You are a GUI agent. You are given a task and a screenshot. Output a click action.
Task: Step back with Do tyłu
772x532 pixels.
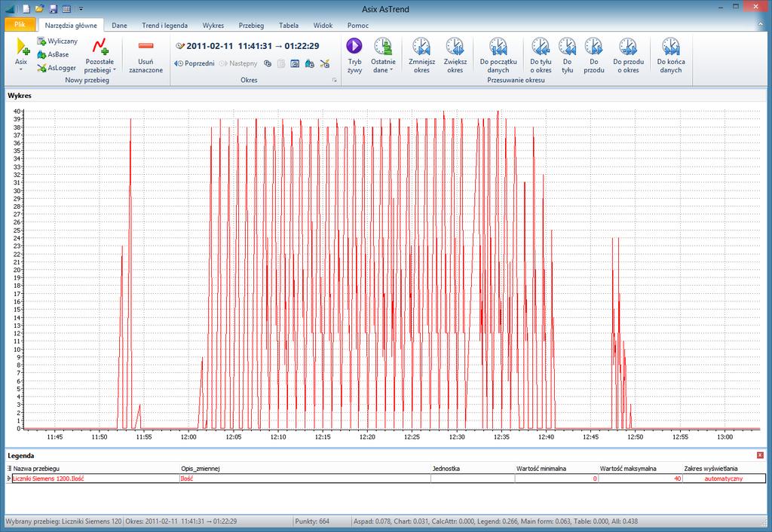point(567,55)
